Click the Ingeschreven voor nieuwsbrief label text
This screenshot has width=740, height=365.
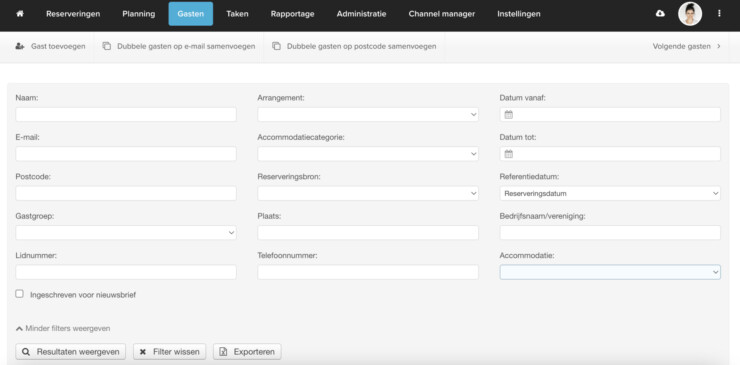[83, 295]
